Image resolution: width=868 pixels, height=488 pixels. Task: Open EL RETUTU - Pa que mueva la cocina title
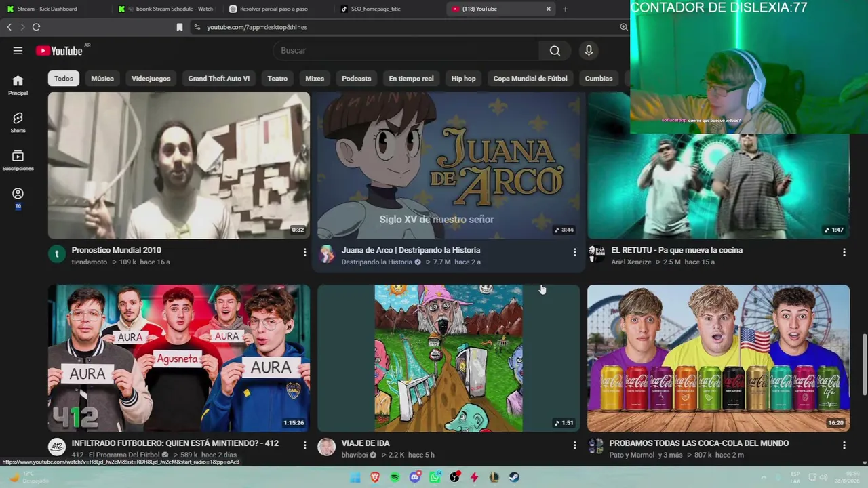coord(677,250)
